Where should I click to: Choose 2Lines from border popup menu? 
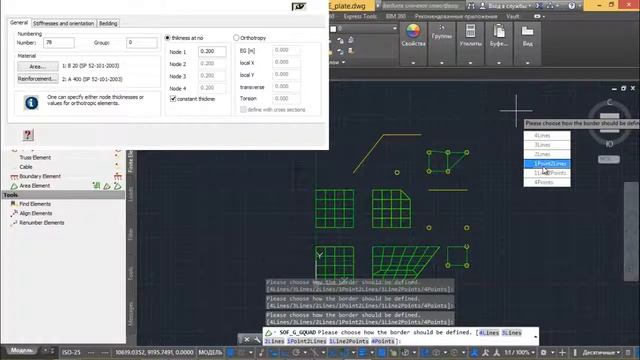[547, 154]
